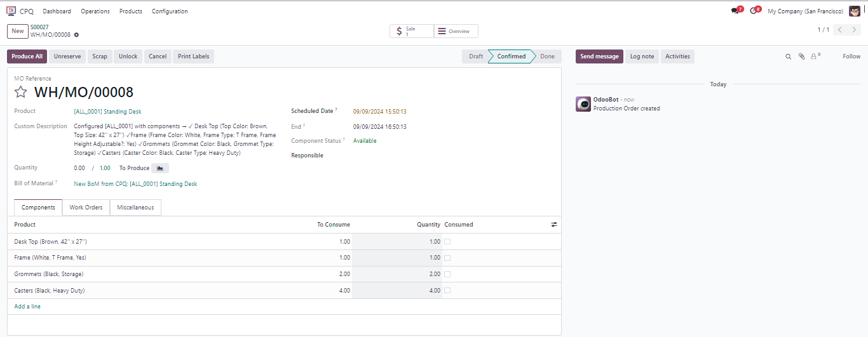
Task: Select the Casters (Black, Heavy Duty) row
Action: (284, 291)
